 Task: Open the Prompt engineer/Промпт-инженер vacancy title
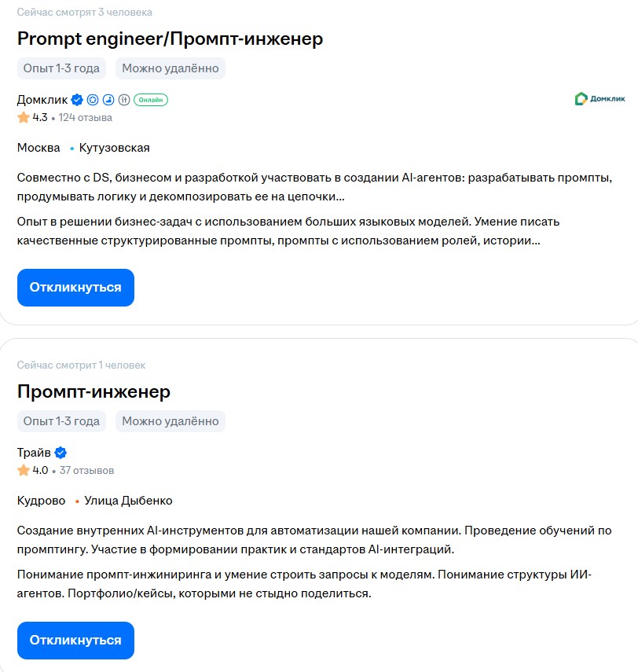tap(170, 38)
